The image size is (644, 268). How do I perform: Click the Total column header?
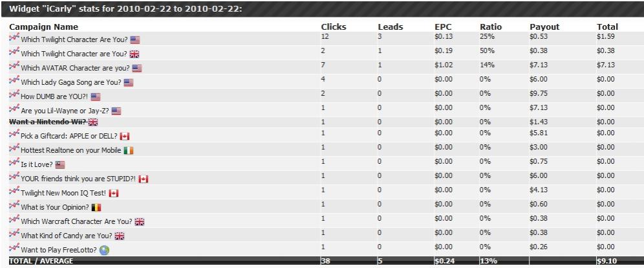point(607,27)
